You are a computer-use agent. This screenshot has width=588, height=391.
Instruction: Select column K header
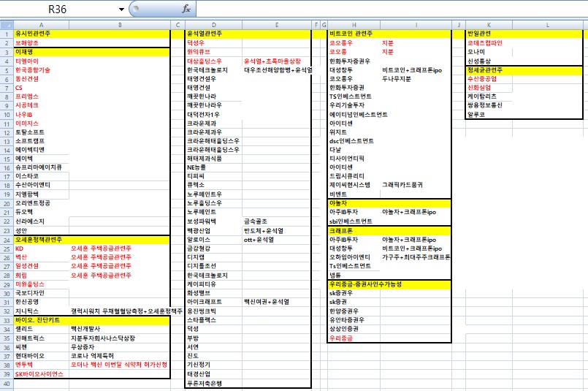pyautogui.click(x=489, y=25)
